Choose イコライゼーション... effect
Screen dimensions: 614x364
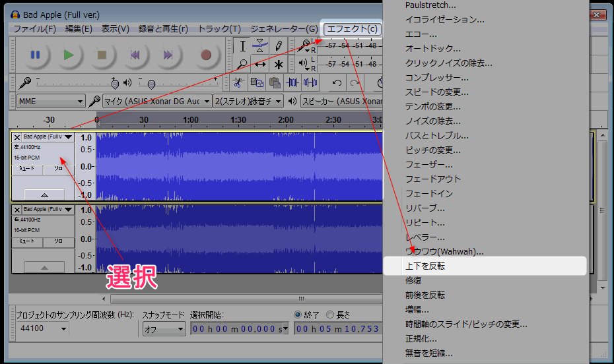(444, 20)
